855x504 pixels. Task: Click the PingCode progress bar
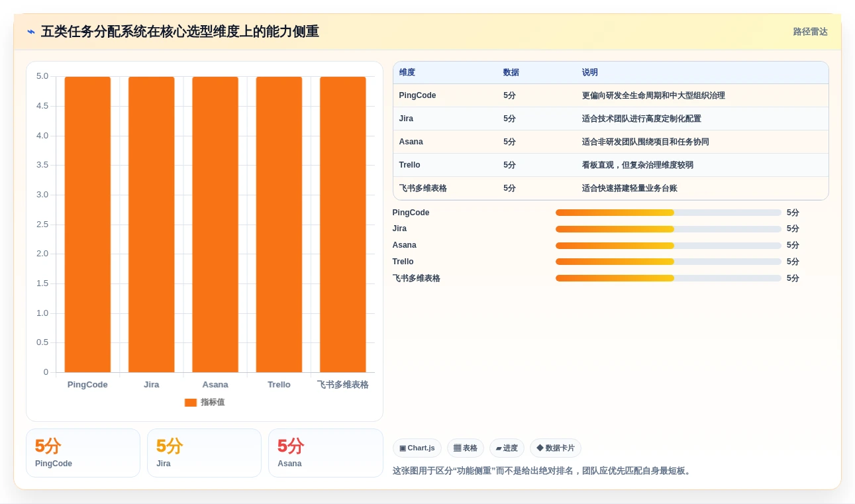pyautogui.click(x=668, y=213)
